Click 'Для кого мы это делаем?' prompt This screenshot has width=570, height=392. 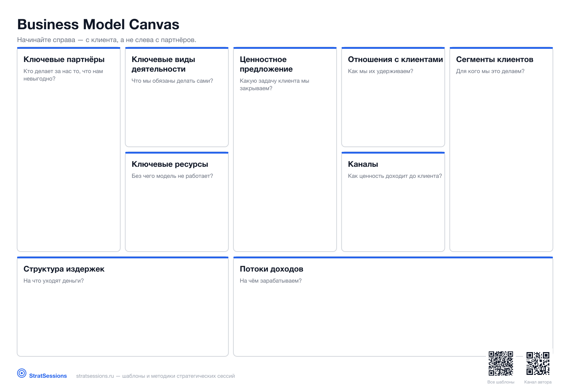(x=490, y=71)
